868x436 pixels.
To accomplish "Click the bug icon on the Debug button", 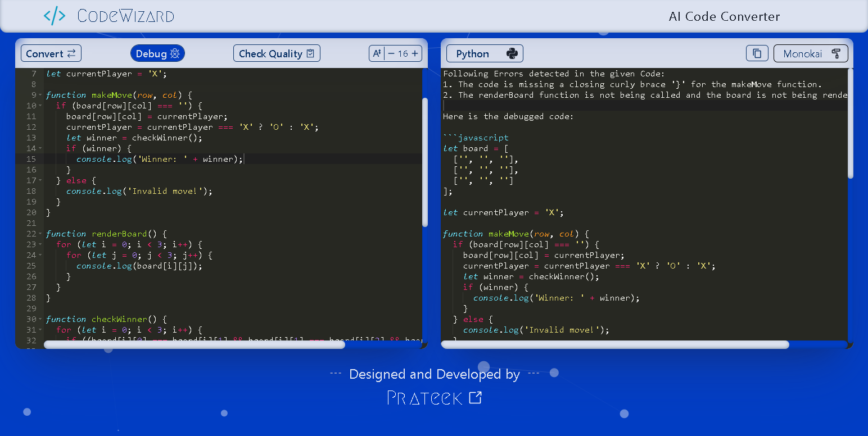I will [x=175, y=53].
